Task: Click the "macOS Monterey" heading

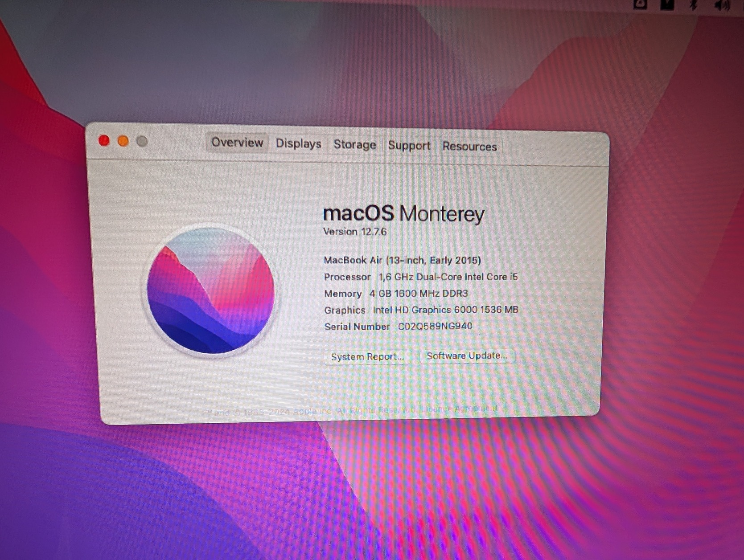Action: pos(403,214)
